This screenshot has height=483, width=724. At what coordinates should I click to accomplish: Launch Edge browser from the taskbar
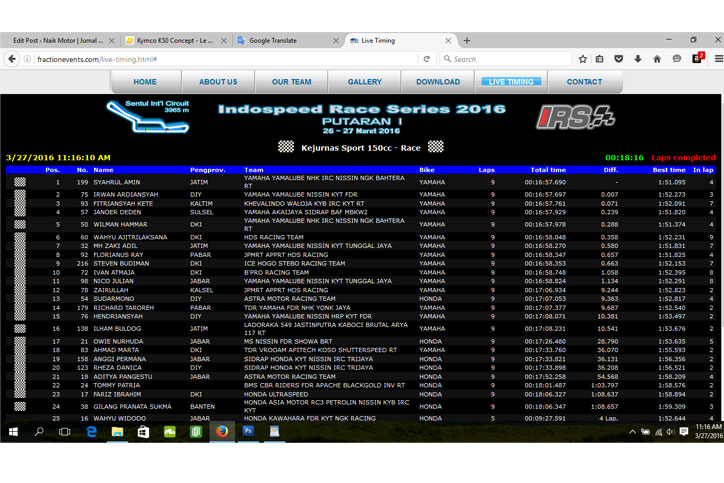(x=90, y=432)
